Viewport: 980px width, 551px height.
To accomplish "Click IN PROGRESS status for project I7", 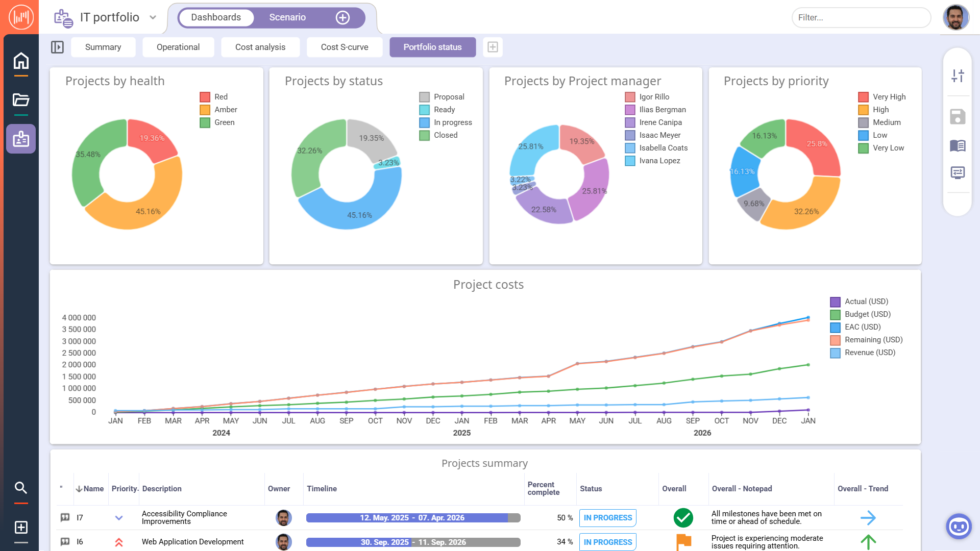I will [x=607, y=518].
